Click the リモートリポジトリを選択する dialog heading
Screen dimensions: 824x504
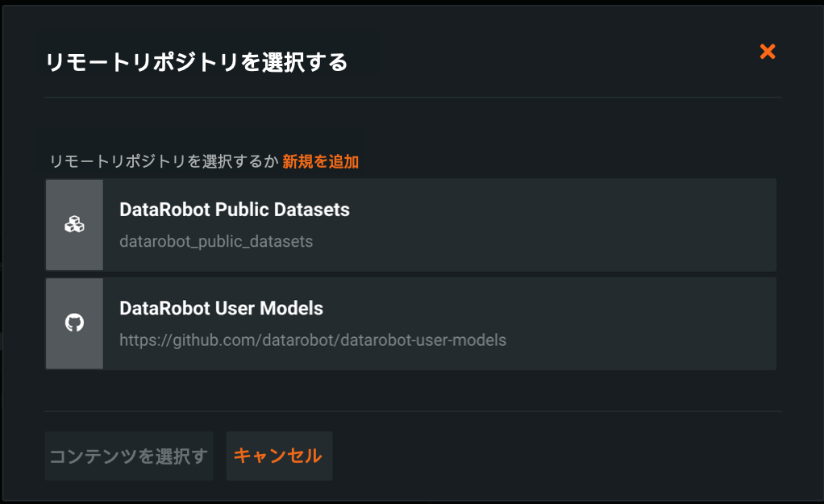click(196, 62)
